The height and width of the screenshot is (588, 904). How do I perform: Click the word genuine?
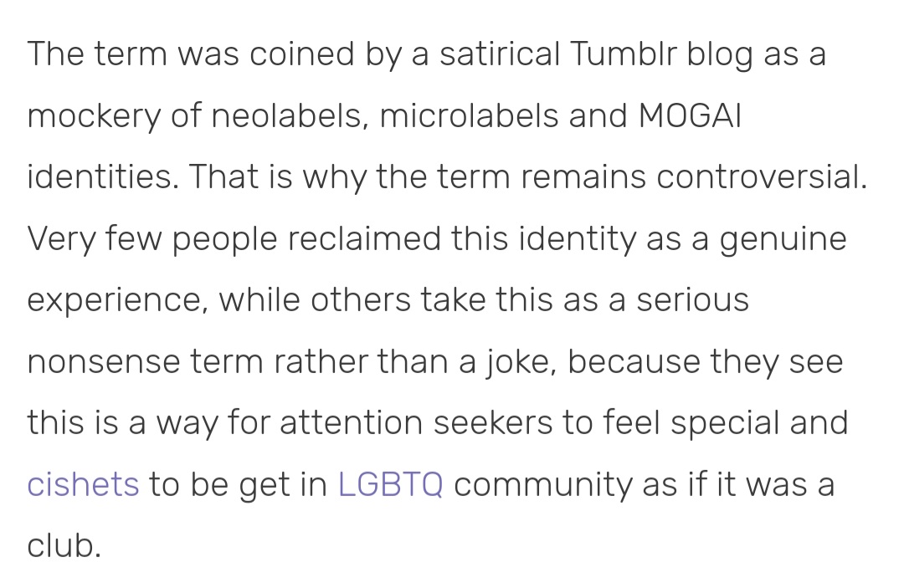click(783, 239)
